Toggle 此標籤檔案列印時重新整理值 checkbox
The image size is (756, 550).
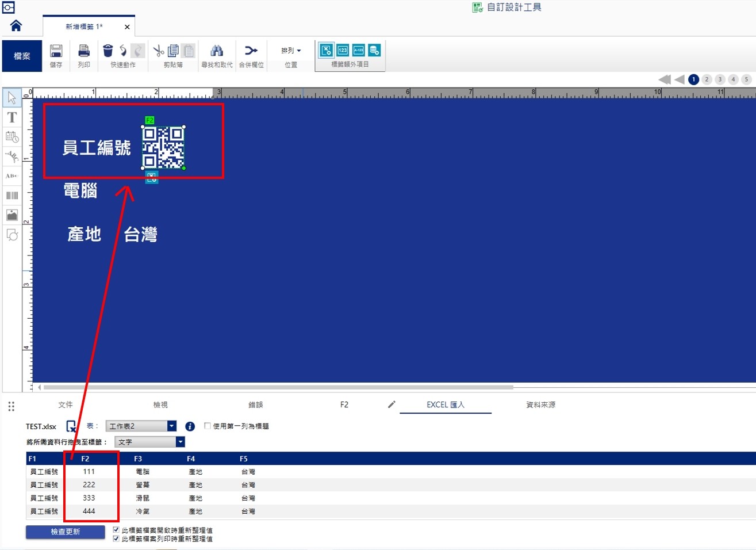[116, 538]
